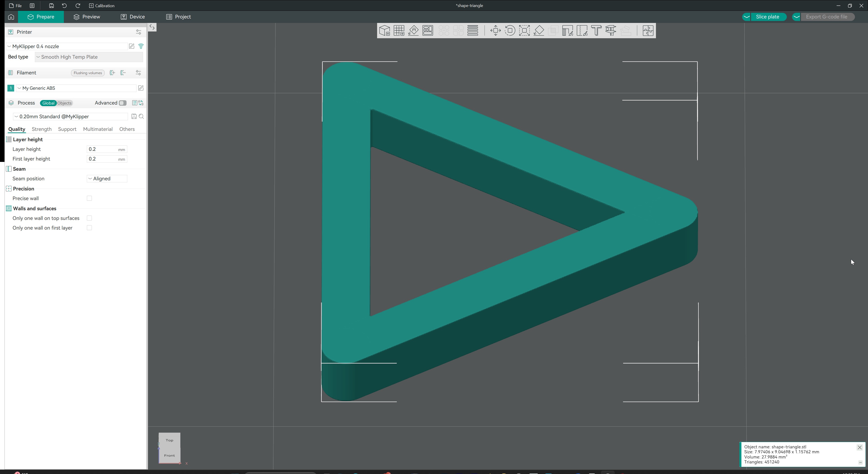Screen dimensions: 868x474
Task: Open the Assembly view puzzle icon
Action: pyautogui.click(x=648, y=31)
